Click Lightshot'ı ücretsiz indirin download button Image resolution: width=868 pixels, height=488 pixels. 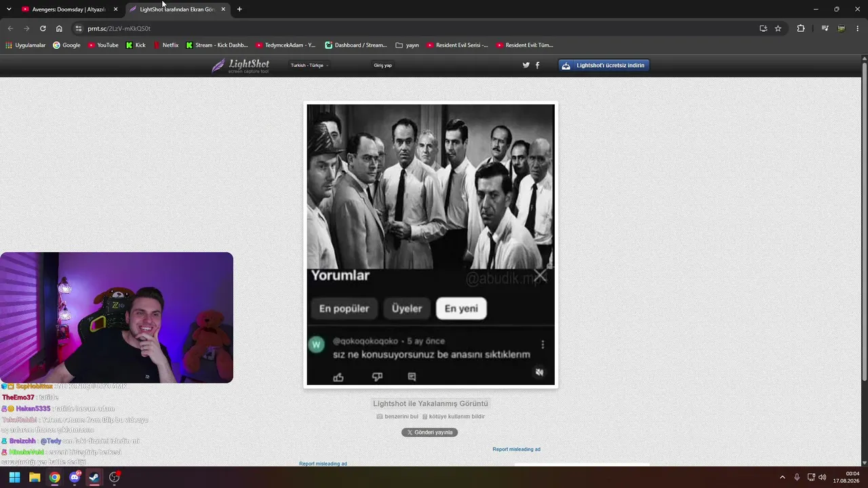pos(604,65)
